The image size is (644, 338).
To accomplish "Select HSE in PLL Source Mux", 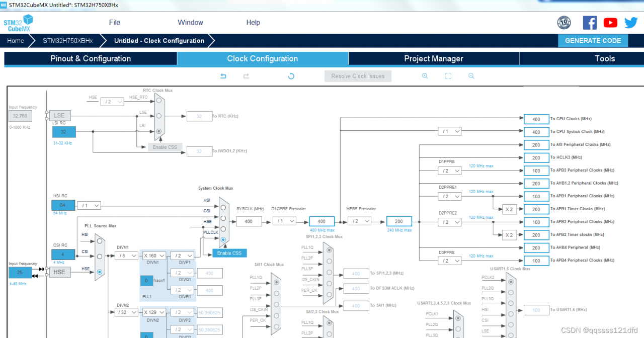I will click(x=99, y=272).
